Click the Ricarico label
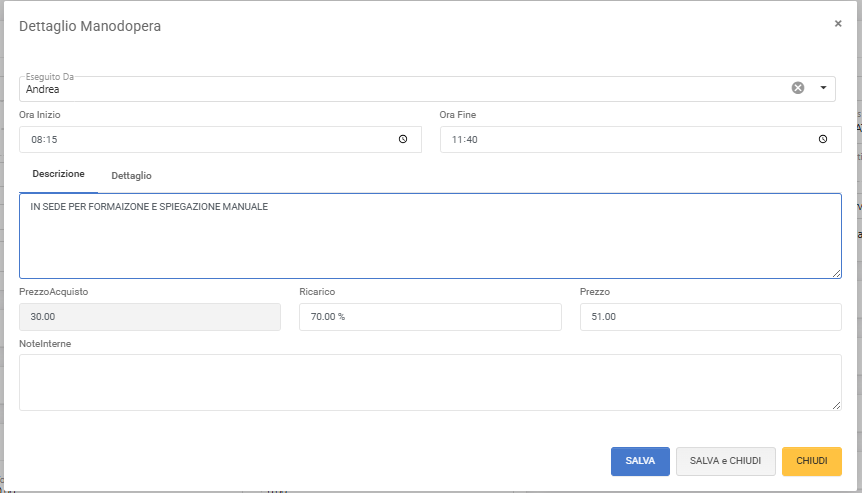Image resolution: width=862 pixels, height=493 pixels. click(x=317, y=292)
